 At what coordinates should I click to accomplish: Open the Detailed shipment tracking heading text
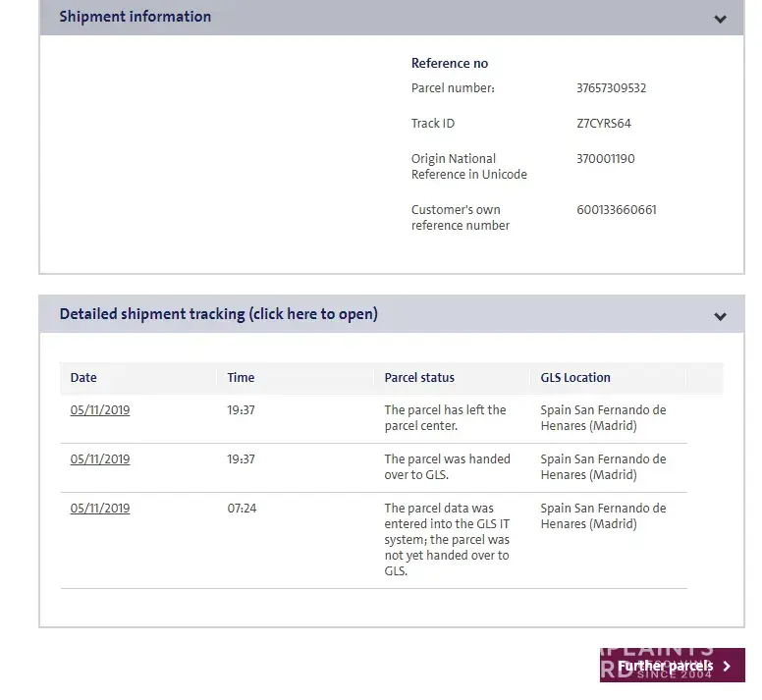click(218, 314)
